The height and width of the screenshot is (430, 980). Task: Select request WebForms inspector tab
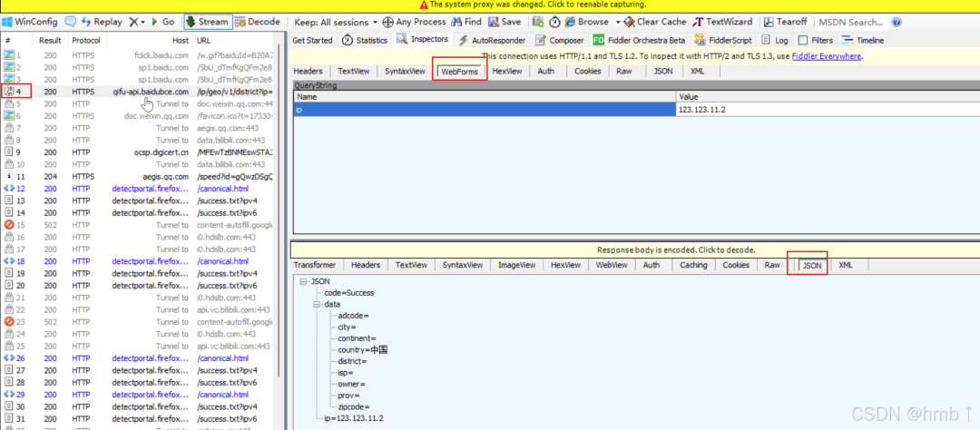click(460, 72)
